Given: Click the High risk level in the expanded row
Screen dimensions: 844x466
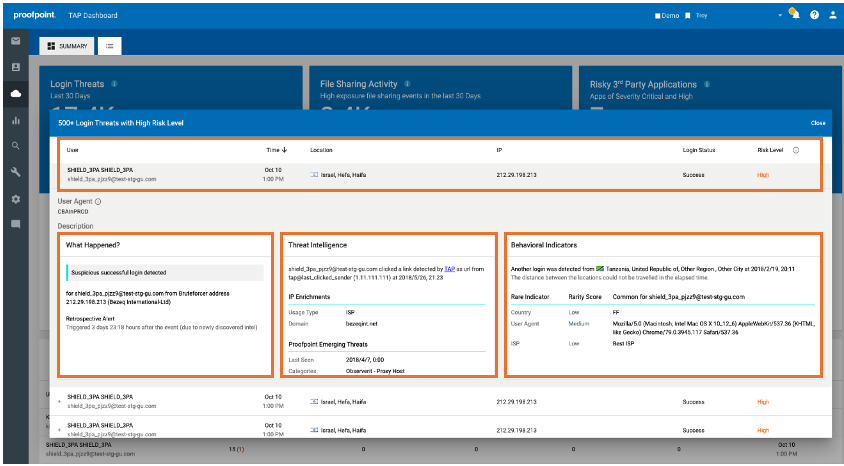Looking at the screenshot, I should (x=763, y=175).
